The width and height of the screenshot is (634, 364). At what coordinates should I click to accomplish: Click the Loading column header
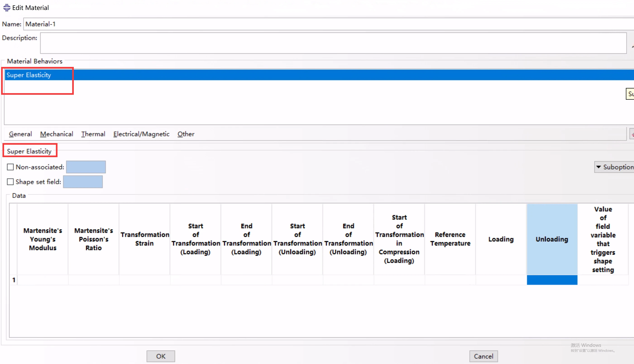[501, 239]
